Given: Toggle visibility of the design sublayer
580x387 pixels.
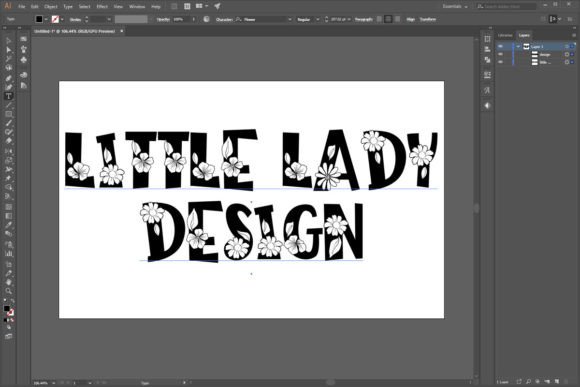Looking at the screenshot, I should click(x=500, y=54).
